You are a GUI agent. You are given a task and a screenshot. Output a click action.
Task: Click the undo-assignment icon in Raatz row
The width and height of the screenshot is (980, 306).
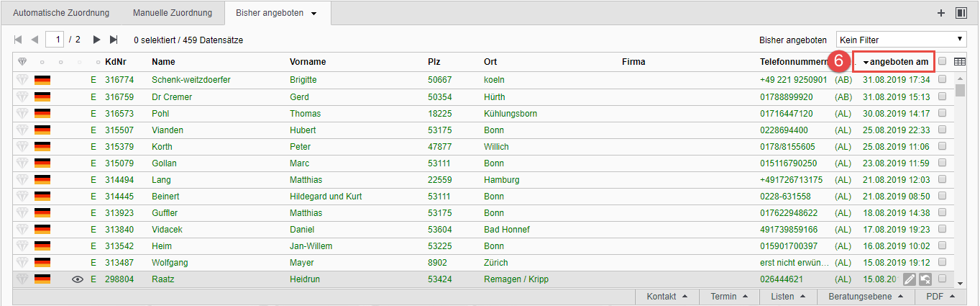[925, 279]
